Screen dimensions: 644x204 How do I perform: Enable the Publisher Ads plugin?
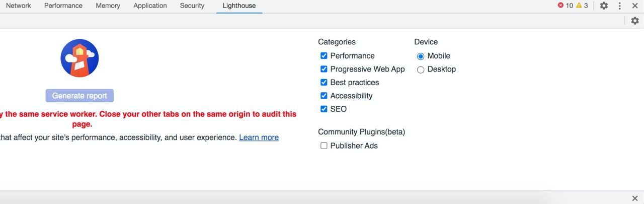[x=324, y=146]
